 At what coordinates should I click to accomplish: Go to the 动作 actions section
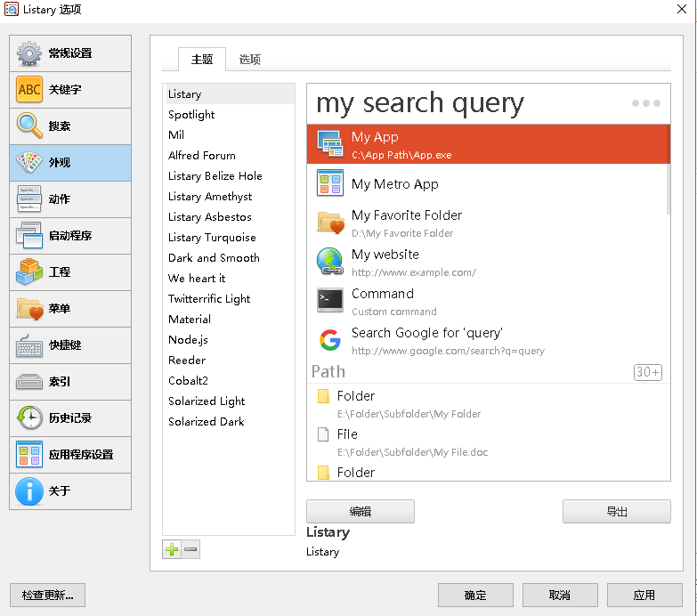[70, 199]
